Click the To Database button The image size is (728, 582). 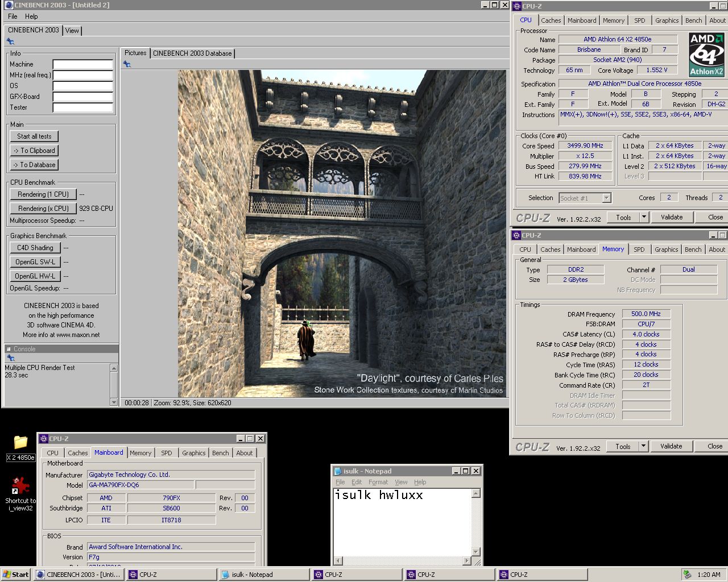(x=34, y=165)
